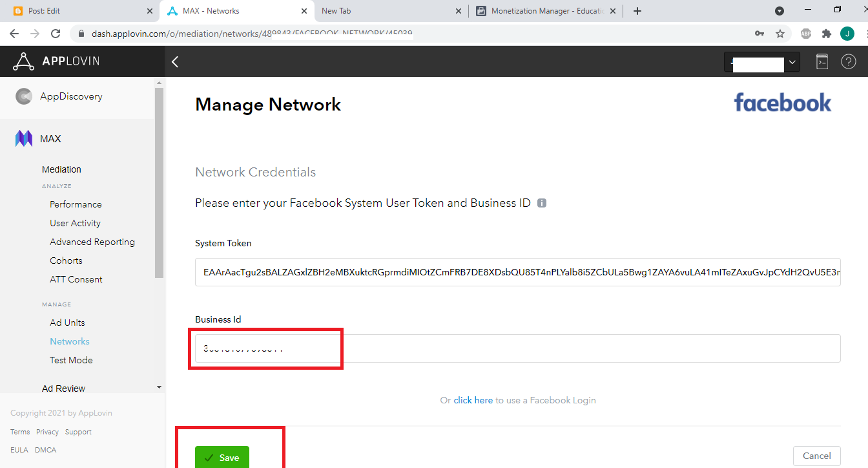Viewport: 868px width, 468px height.
Task: Close the MAX - Networks tab
Action: pos(304,11)
